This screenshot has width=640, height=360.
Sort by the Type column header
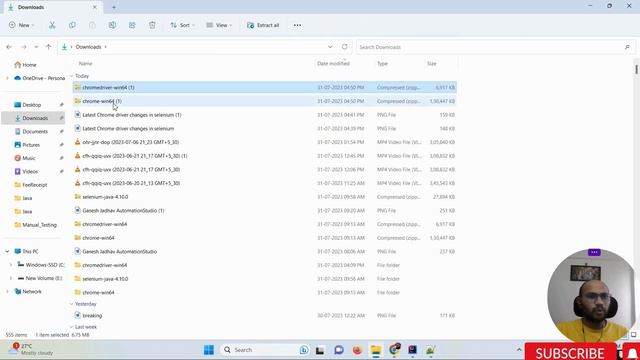tap(382, 64)
